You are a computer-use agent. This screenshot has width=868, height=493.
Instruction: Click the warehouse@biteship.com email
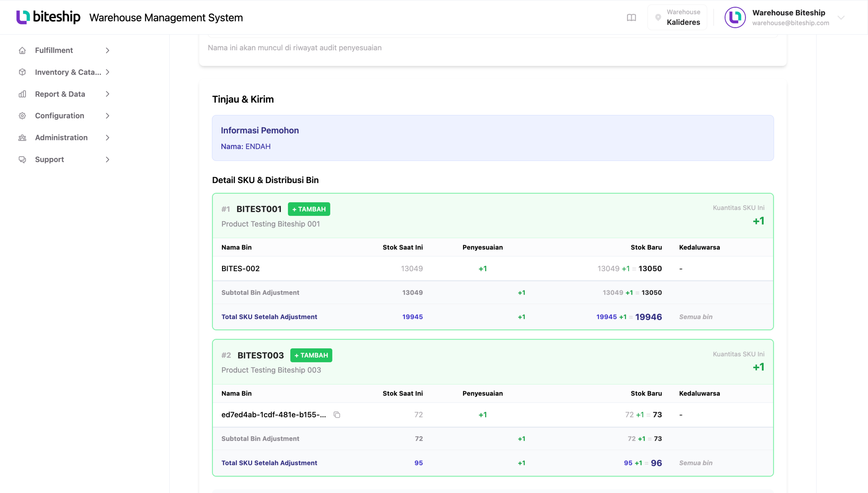click(791, 23)
